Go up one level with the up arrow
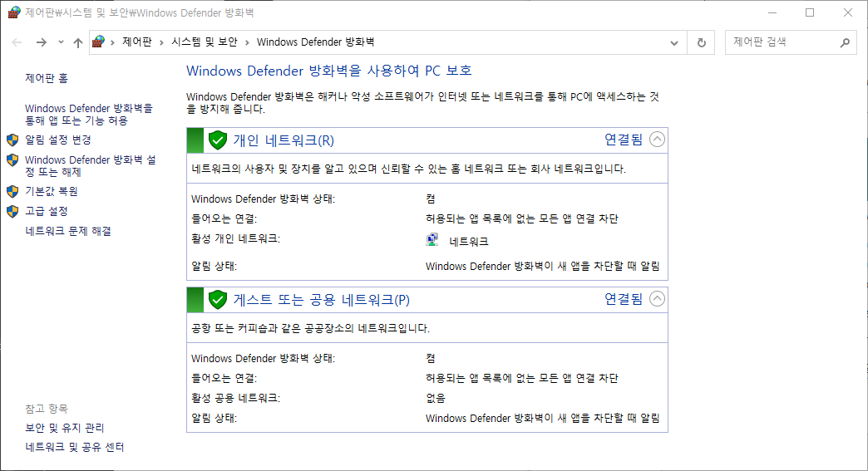The image size is (868, 471). tap(78, 42)
